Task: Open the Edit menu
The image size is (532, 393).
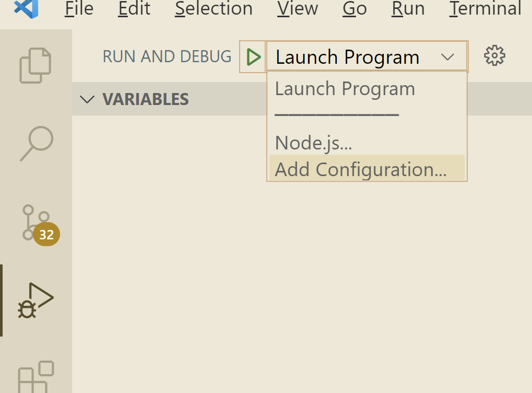Action: [x=134, y=8]
